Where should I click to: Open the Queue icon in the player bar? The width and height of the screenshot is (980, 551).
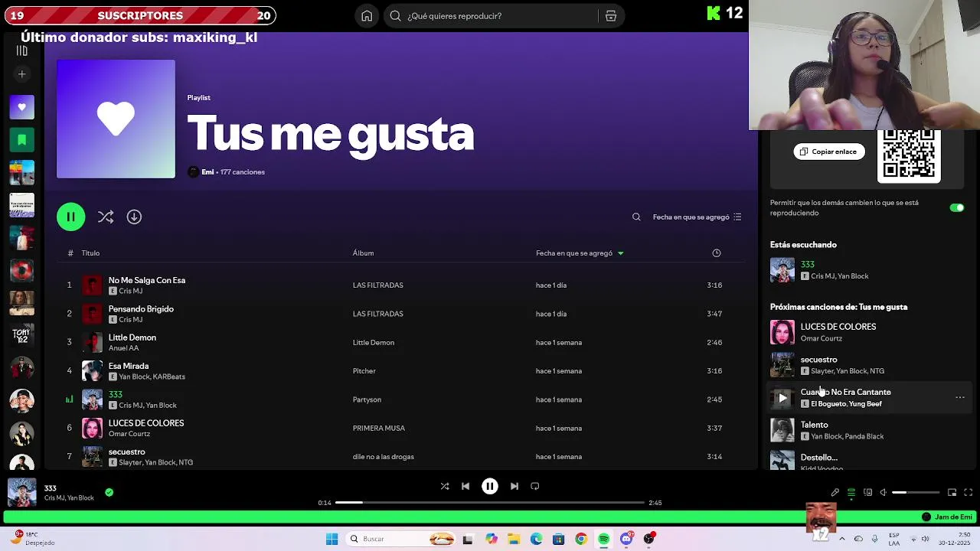(x=851, y=493)
